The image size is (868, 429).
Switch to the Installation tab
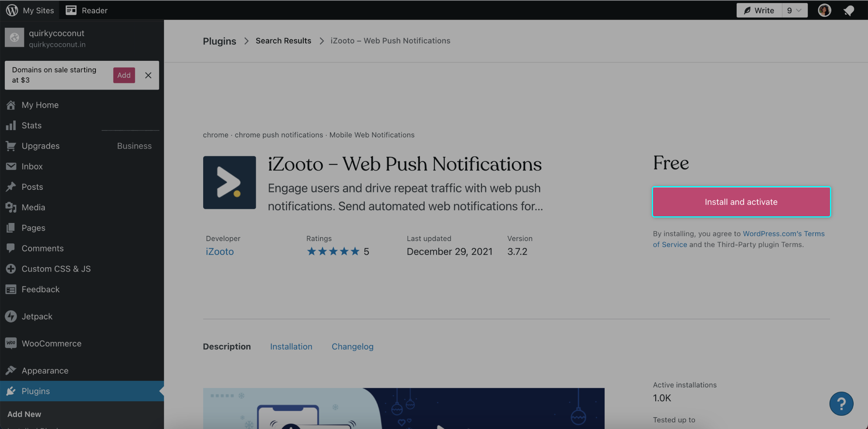point(291,346)
